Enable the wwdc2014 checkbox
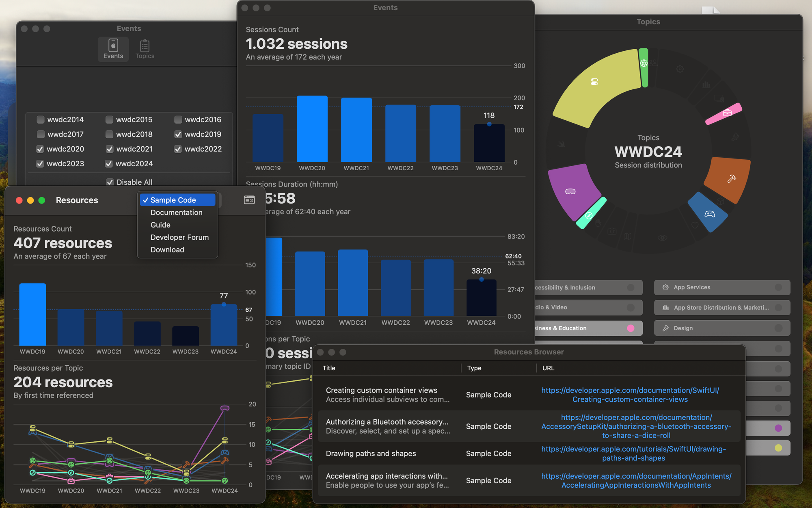This screenshot has height=508, width=812. [x=41, y=119]
